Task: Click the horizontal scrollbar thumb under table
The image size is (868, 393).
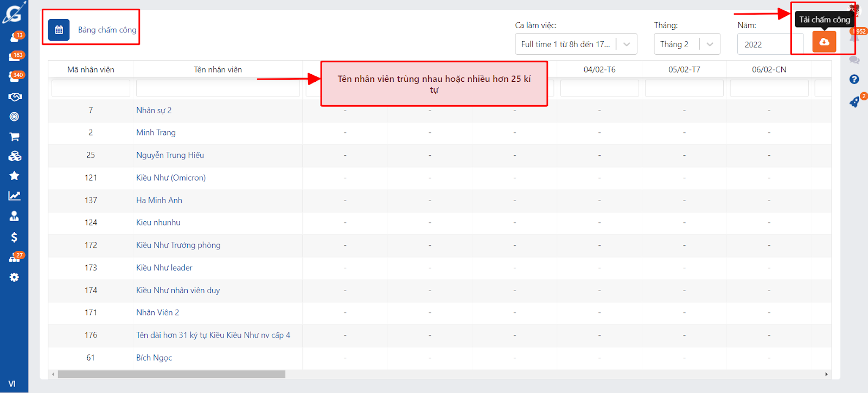Action: tap(171, 374)
